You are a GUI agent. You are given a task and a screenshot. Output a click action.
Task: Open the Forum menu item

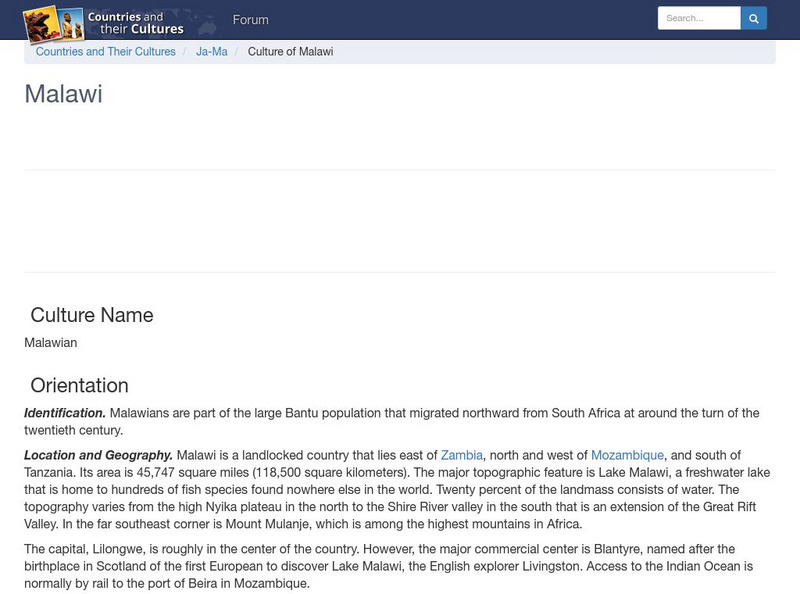point(251,20)
